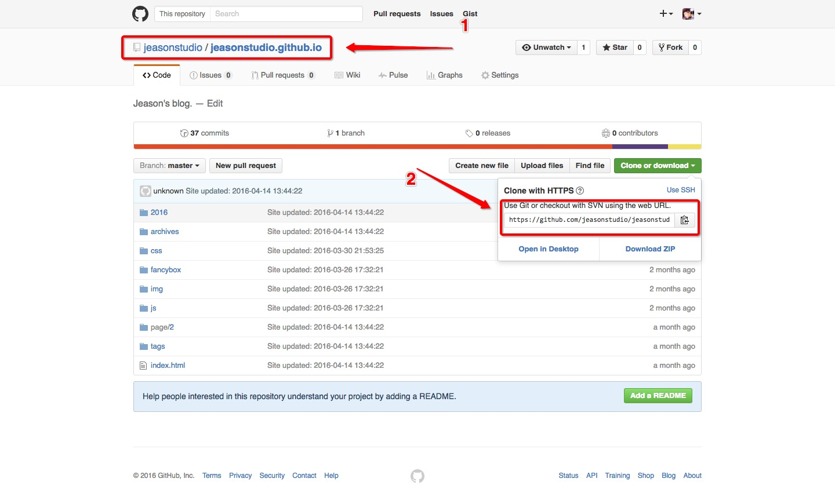Switch clone method via Use SSH
Viewport: 835px width, 504px height.
[681, 190]
